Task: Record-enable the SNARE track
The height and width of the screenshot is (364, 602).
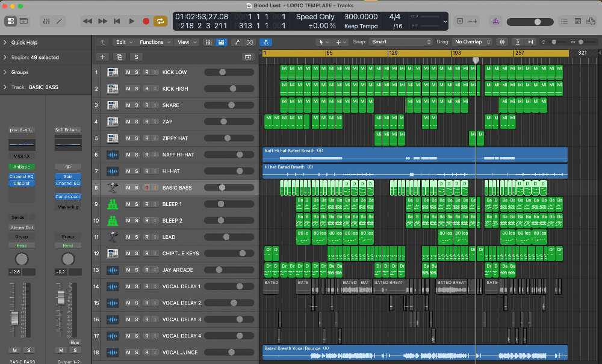Action: 147,105
